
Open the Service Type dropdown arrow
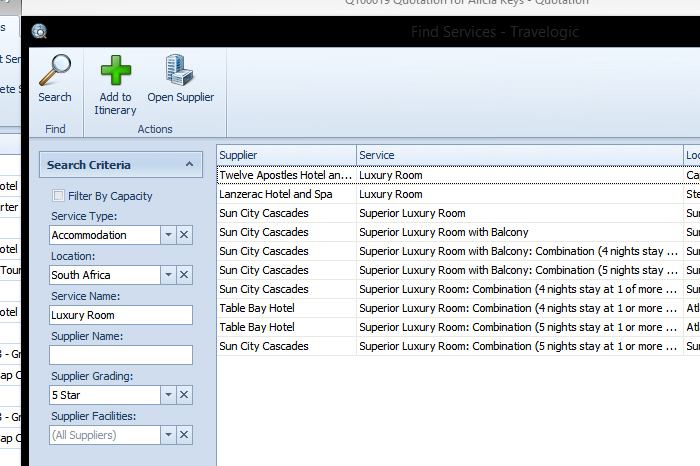click(x=168, y=235)
